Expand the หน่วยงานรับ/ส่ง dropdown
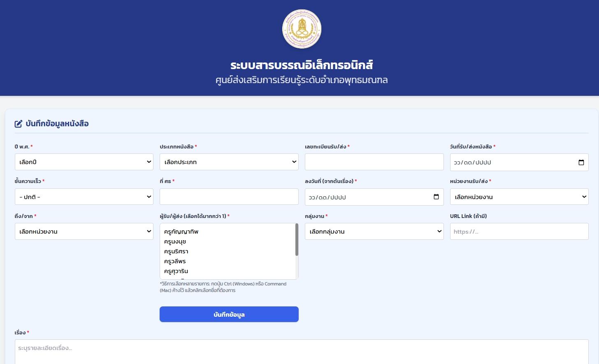Screen dimensions: 599x364 coord(519,197)
